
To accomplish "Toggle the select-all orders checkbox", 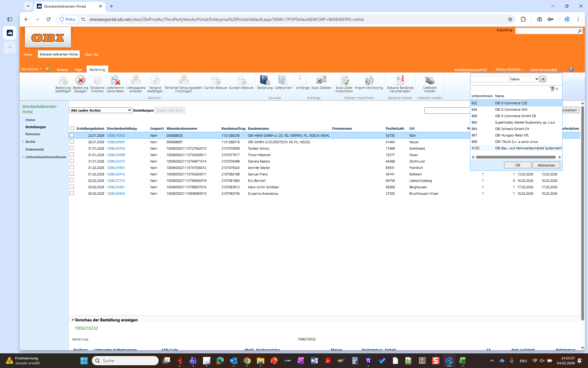I will 72,128.
